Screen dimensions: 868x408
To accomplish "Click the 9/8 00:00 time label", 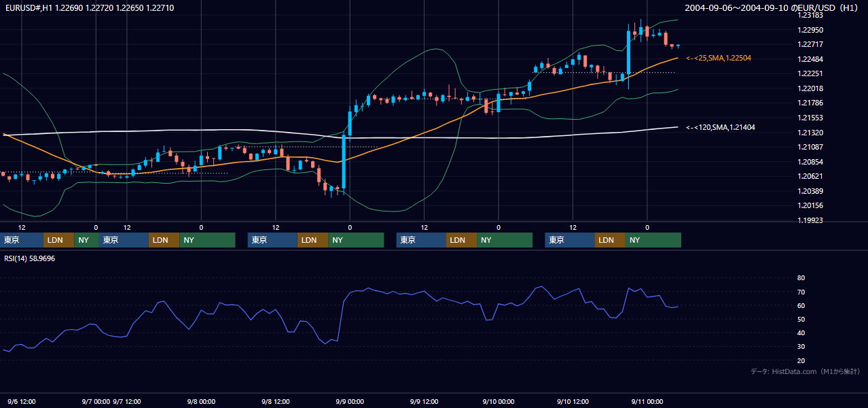I will pyautogui.click(x=201, y=402).
